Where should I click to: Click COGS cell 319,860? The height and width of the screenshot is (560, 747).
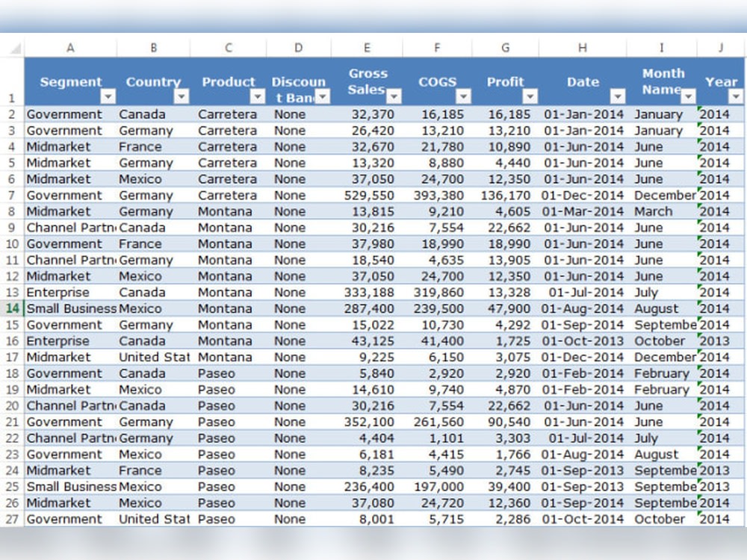point(437,293)
